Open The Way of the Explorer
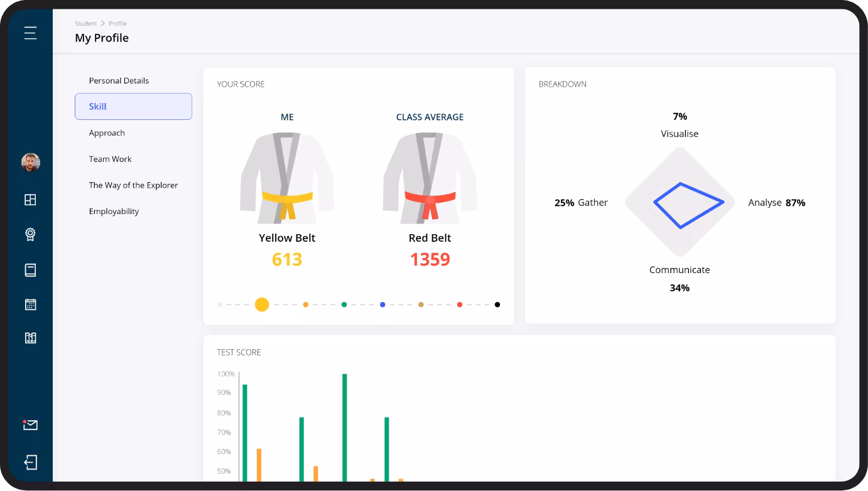Screen dimensions: 868x491 (133, 185)
